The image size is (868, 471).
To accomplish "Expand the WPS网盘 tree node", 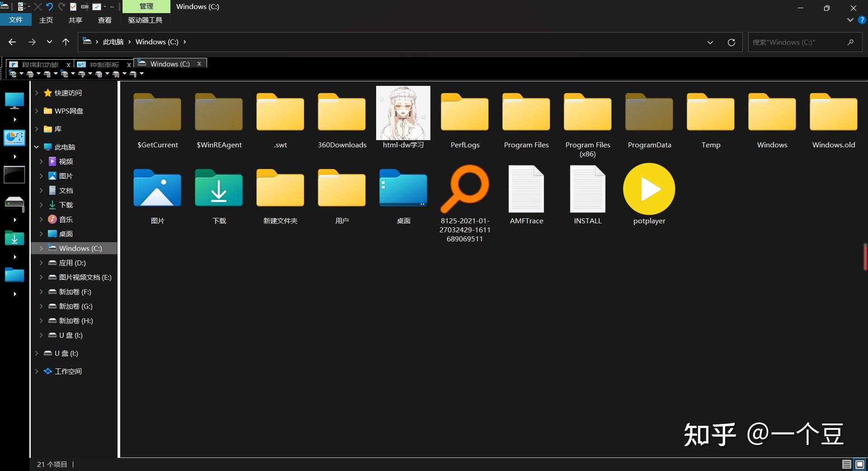I will point(37,111).
